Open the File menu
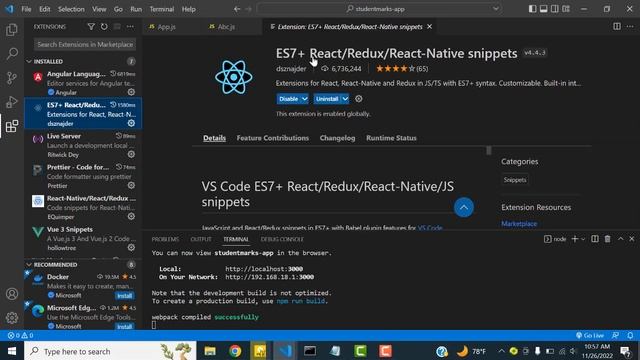This screenshot has width=640, height=360. [26, 9]
